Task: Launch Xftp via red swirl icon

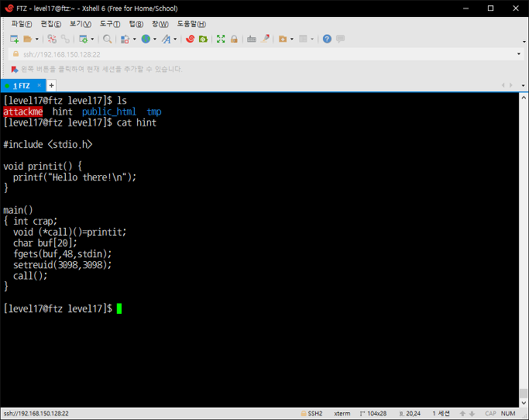Action: [191, 40]
